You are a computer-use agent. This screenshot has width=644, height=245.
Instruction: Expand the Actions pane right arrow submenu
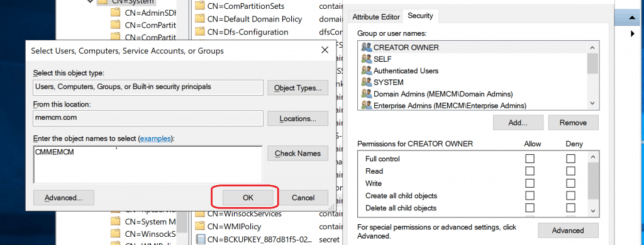coord(633,34)
